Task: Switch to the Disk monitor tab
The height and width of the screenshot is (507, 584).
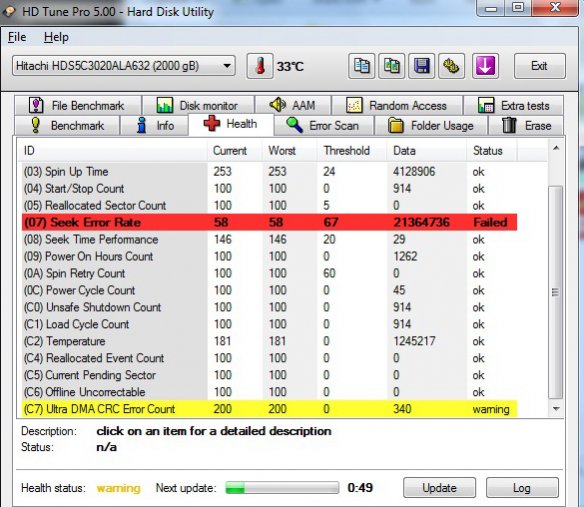Action: [199, 105]
